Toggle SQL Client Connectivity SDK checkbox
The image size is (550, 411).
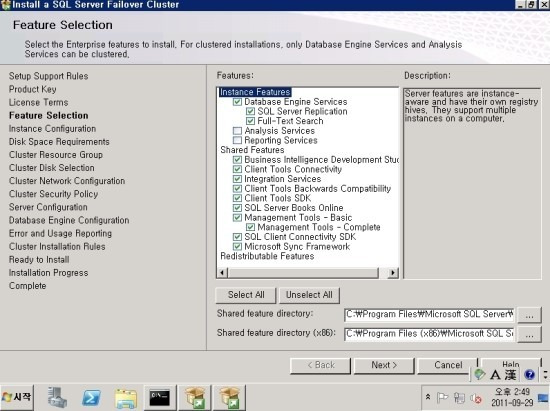click(x=237, y=237)
